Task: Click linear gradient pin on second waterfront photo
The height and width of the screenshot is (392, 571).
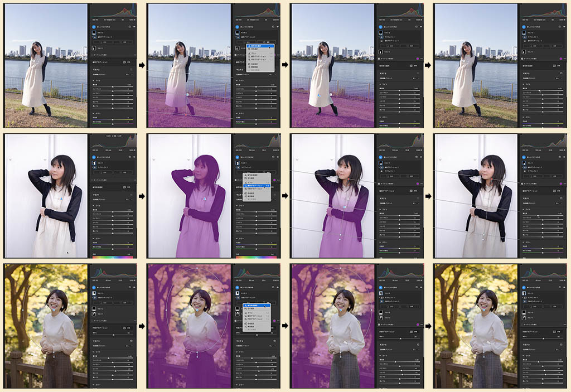Action: tap(187, 95)
